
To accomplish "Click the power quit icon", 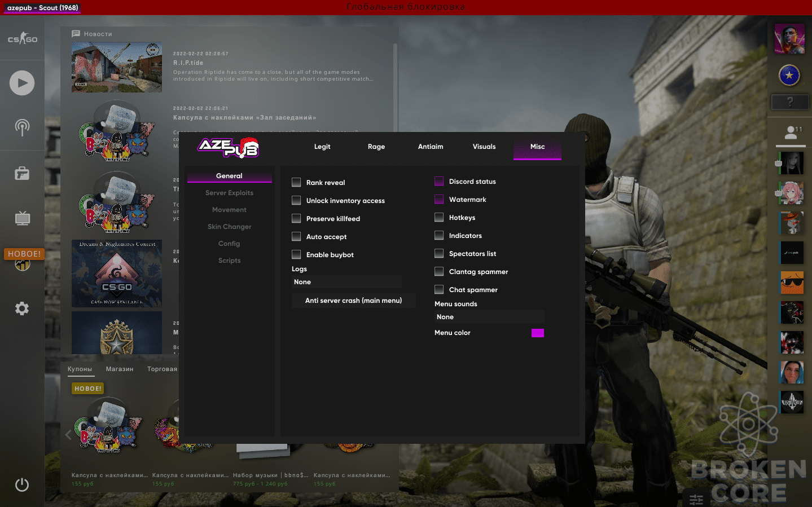I will pos(22,484).
